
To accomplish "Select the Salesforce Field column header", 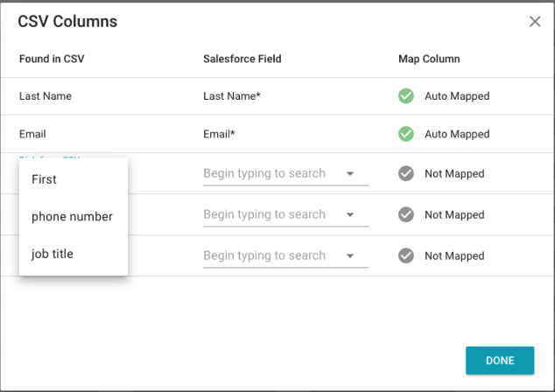I will pos(242,59).
